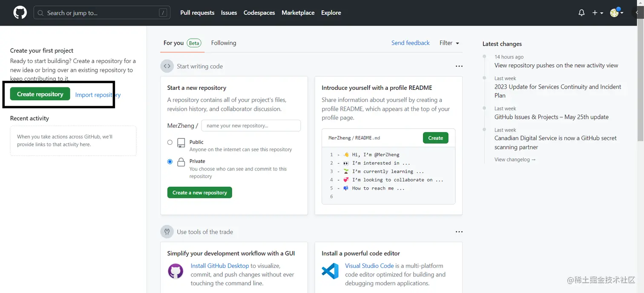The width and height of the screenshot is (644, 293).
Task: Focus the name your new repository field
Action: [x=251, y=126]
